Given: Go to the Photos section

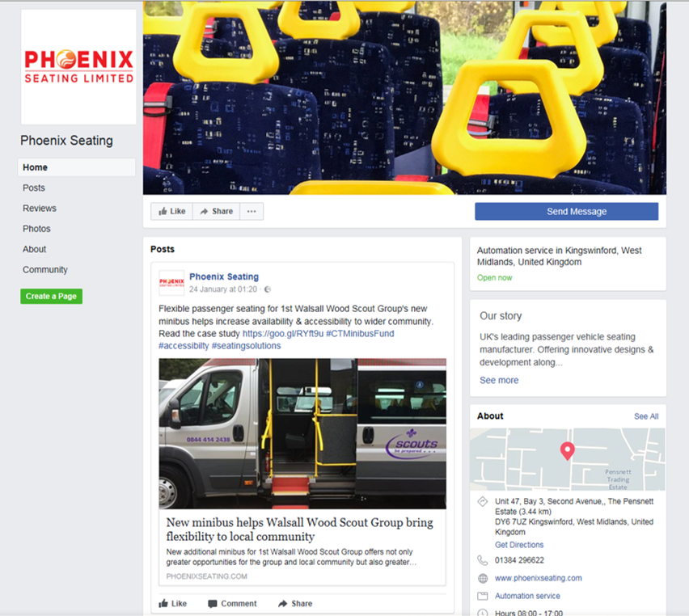Looking at the screenshot, I should coord(36,229).
